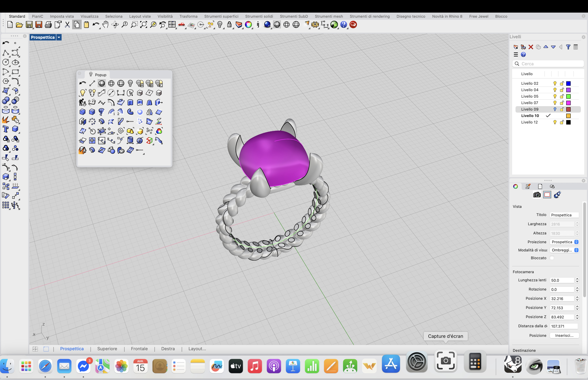Click the camera icon in properties panel

point(537,195)
